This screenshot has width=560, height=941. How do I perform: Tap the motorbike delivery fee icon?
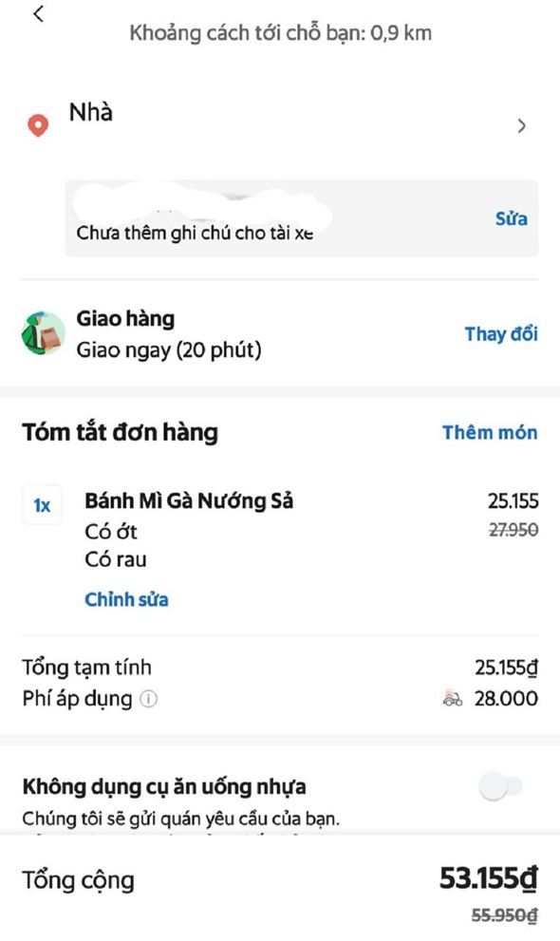(x=453, y=699)
